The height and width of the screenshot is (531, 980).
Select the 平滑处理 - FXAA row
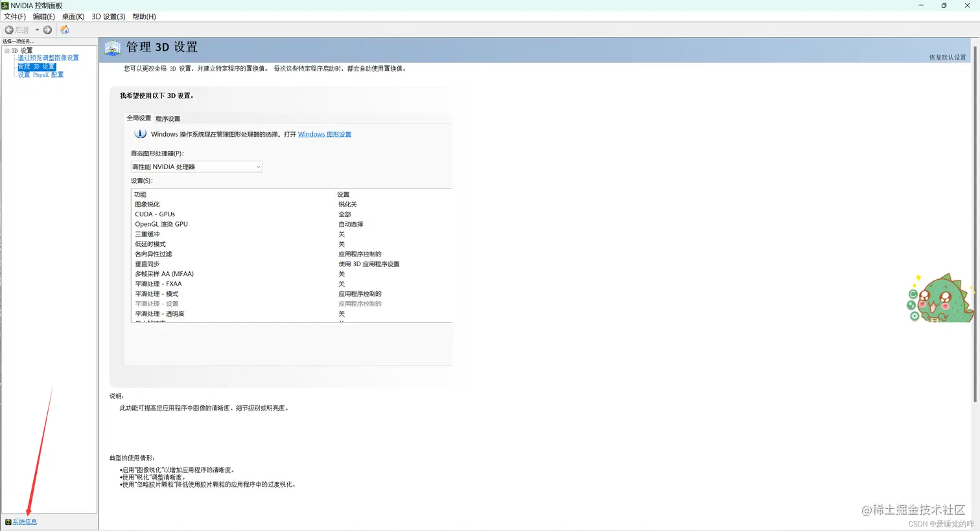pyautogui.click(x=292, y=284)
